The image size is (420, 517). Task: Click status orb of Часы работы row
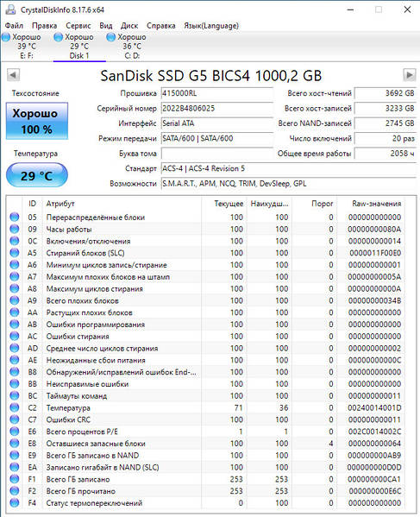[15, 229]
